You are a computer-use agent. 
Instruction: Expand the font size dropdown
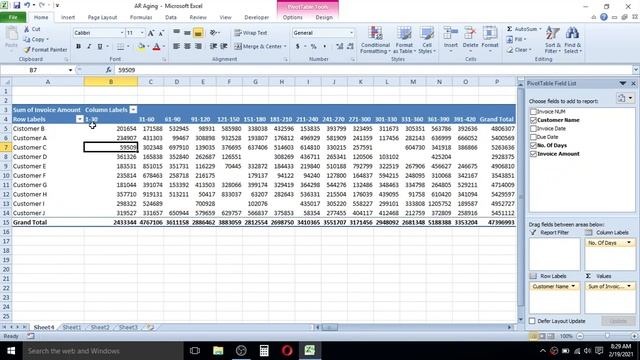point(142,33)
